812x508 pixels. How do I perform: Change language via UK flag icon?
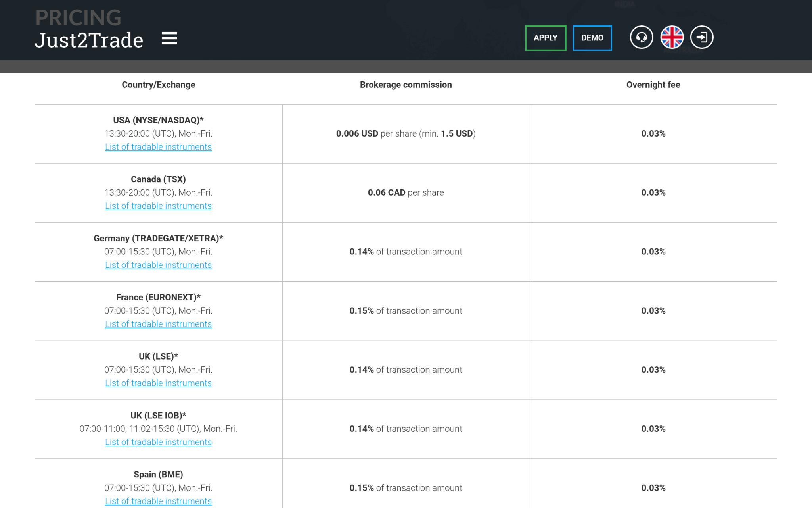tap(672, 37)
